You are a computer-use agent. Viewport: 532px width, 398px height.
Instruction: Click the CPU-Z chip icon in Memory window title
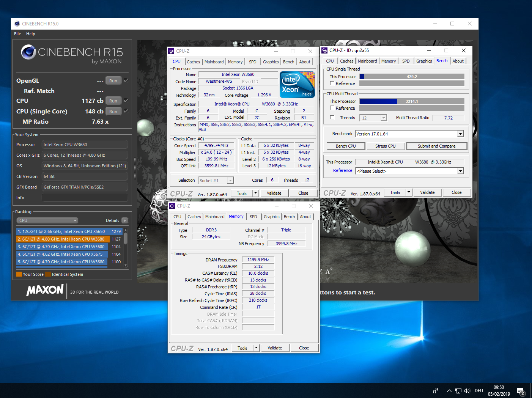tap(172, 206)
